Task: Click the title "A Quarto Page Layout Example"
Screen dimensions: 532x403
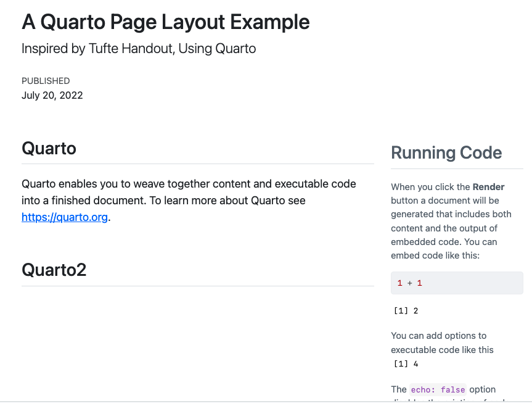Action: pyautogui.click(x=165, y=22)
